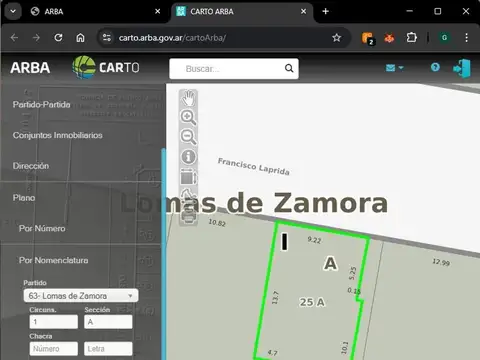Bookmark this page with the star

click(x=336, y=38)
